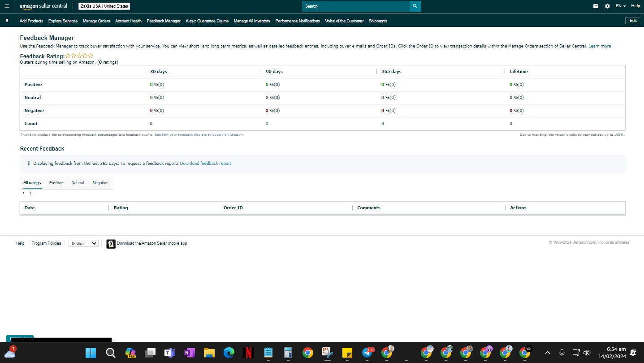This screenshot has height=363, width=644.
Task: Click the Amazon Seller app icon
Action: point(111,244)
